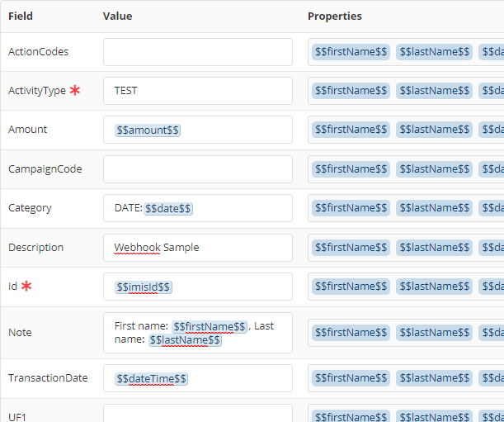Insert $$firstName$$ property in the Category row
This screenshot has width=504, height=422.
click(x=351, y=208)
